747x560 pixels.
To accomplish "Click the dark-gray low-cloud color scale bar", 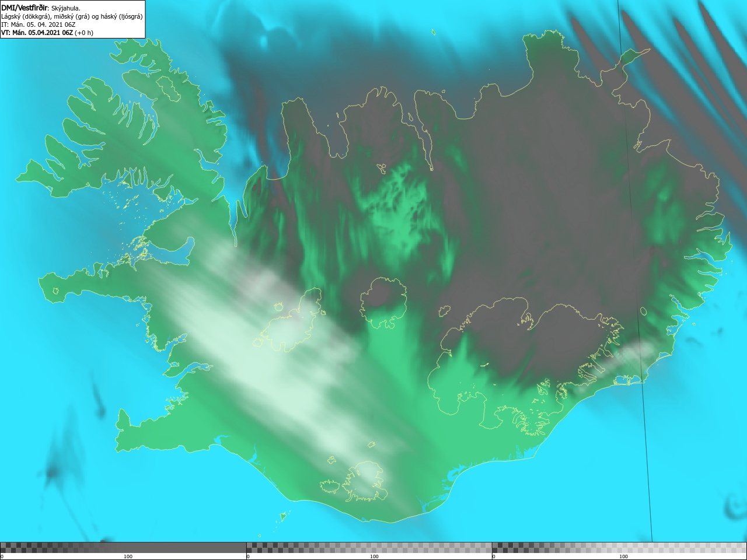I will [x=123, y=548].
